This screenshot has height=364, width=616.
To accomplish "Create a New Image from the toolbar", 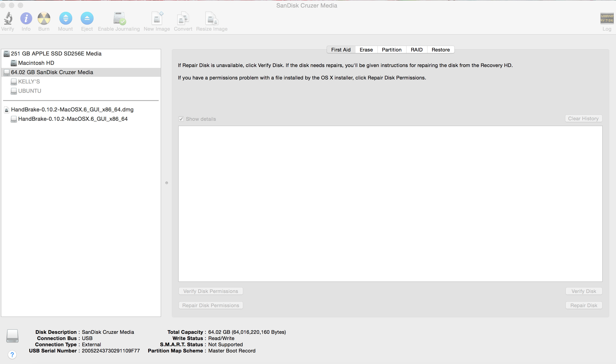I will pyautogui.click(x=157, y=18).
